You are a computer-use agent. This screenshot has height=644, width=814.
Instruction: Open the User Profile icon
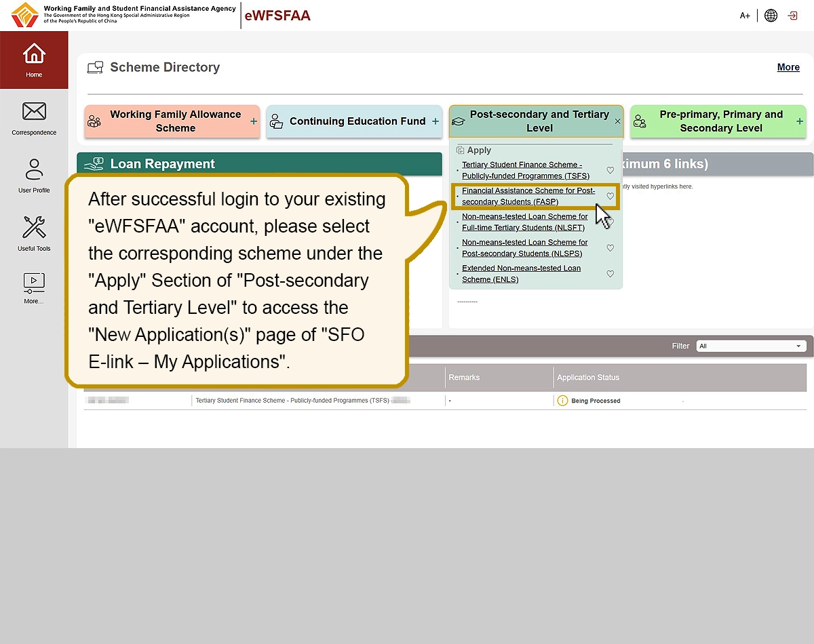pyautogui.click(x=34, y=169)
